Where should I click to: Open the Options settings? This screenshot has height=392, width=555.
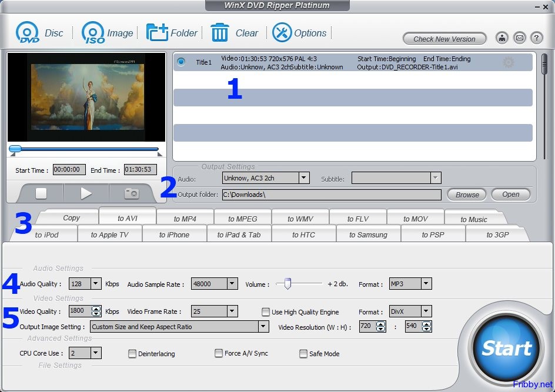299,32
